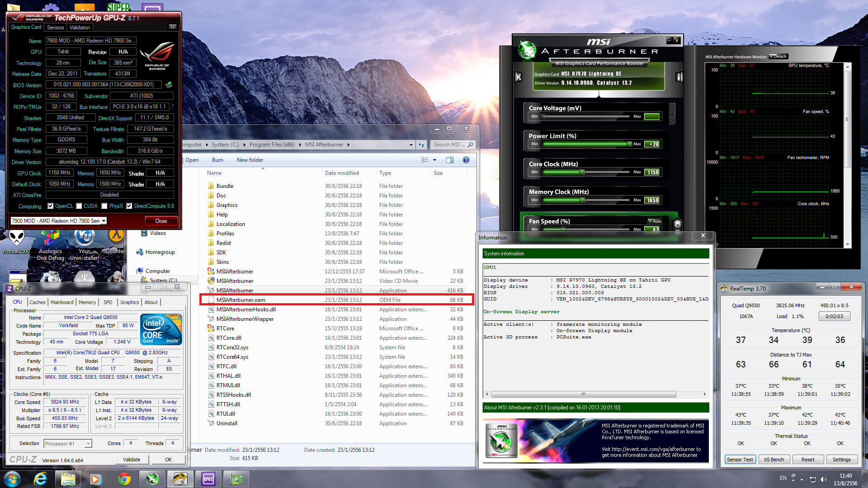868x488 pixels.
Task: Toggle the CUDA checkbox in GPU-Z
Action: pyautogui.click(x=79, y=206)
